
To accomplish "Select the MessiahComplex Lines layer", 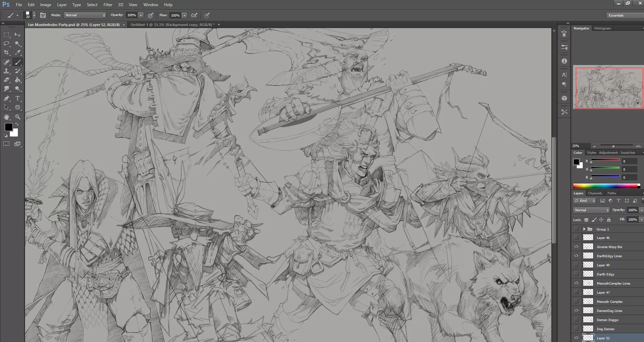I will [x=613, y=283].
